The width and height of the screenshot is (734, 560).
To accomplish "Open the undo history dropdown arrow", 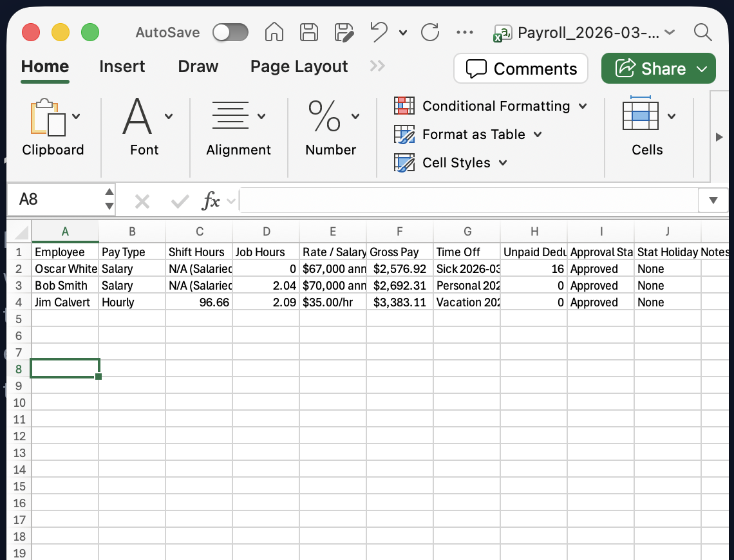I will pos(402,33).
